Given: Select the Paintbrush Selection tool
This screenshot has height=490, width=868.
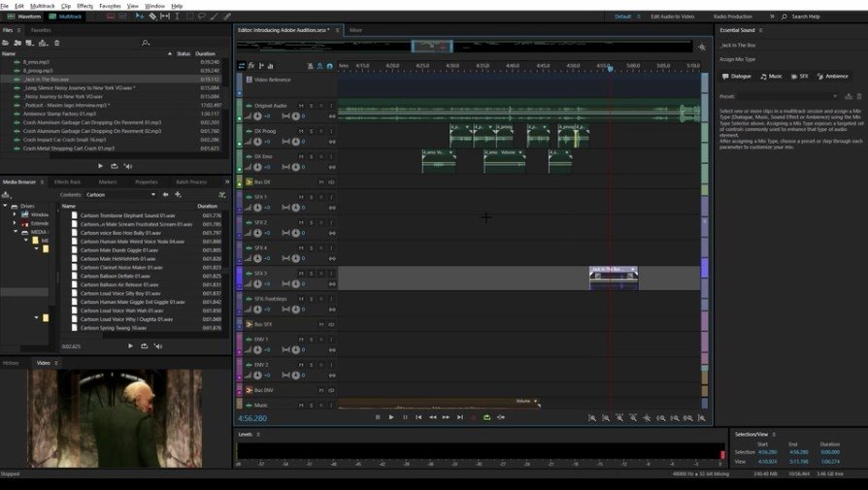Looking at the screenshot, I should (x=215, y=16).
